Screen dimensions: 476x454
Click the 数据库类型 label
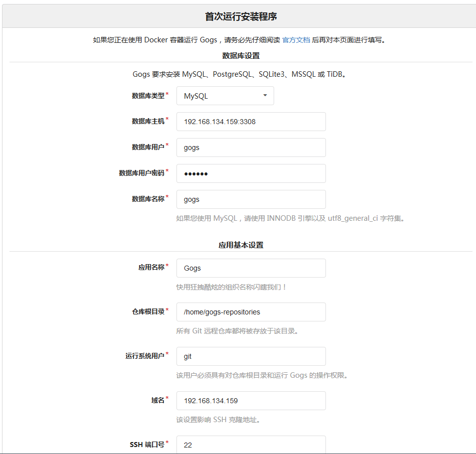pos(148,96)
